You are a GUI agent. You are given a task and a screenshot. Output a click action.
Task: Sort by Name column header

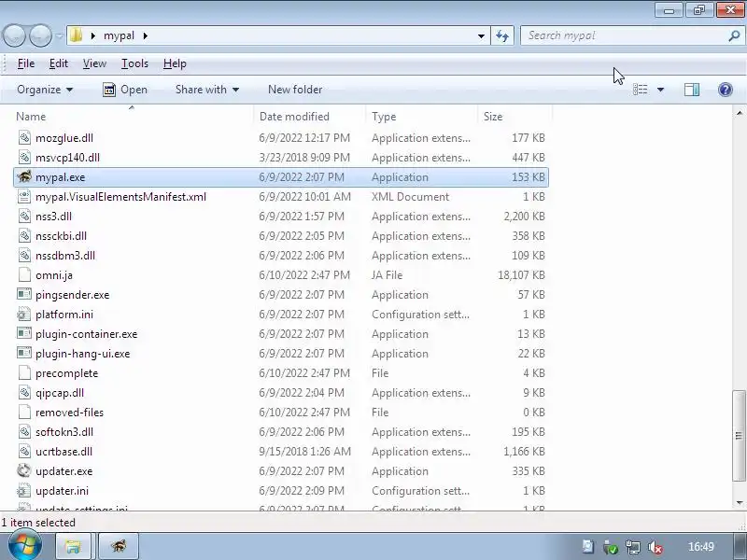coord(133,116)
